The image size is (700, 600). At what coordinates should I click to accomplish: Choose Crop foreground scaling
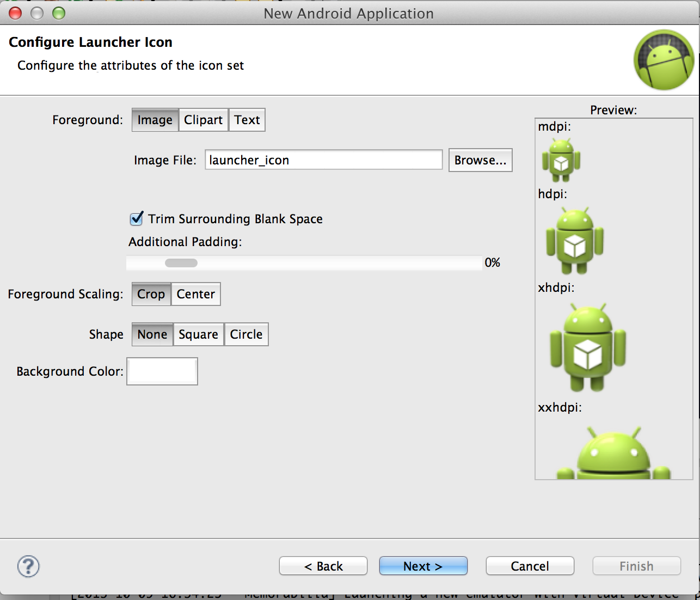(x=151, y=294)
